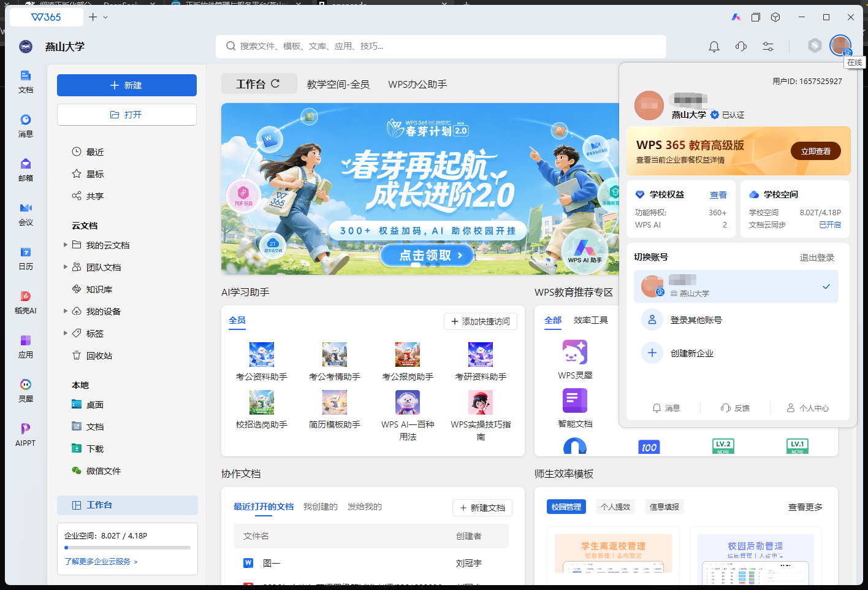The image size is (868, 590).
Task: Click the user avatar at top right
Action: point(840,45)
